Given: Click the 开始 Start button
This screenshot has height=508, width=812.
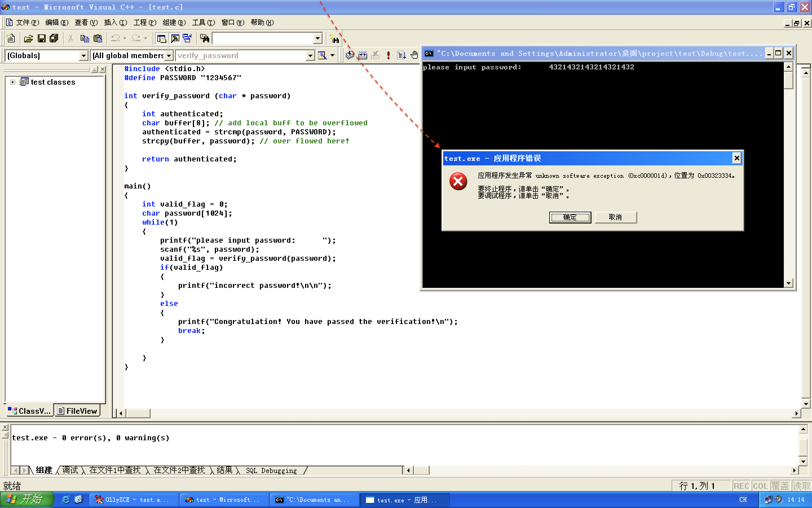Looking at the screenshot, I should click(27, 499).
